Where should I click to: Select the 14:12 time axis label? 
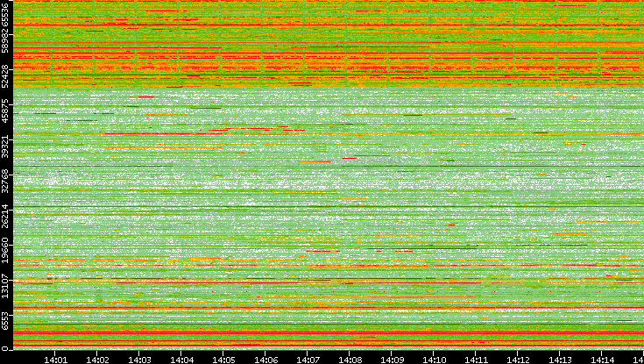click(518, 360)
